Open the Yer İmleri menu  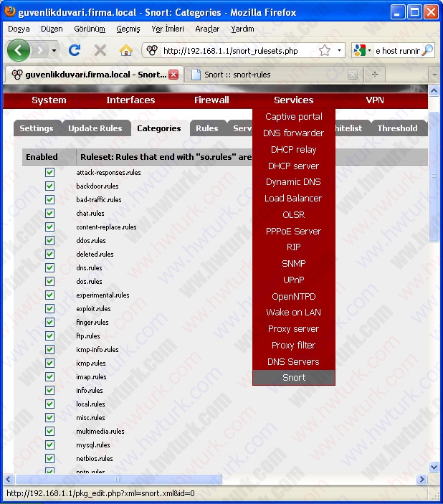(x=168, y=29)
